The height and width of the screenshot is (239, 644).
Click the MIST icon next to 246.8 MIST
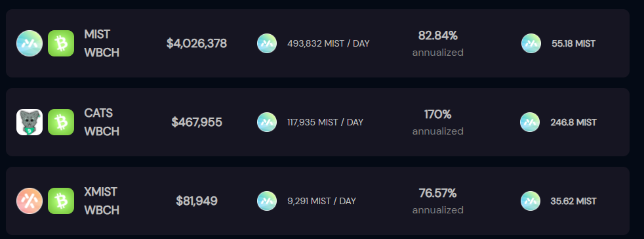point(530,122)
